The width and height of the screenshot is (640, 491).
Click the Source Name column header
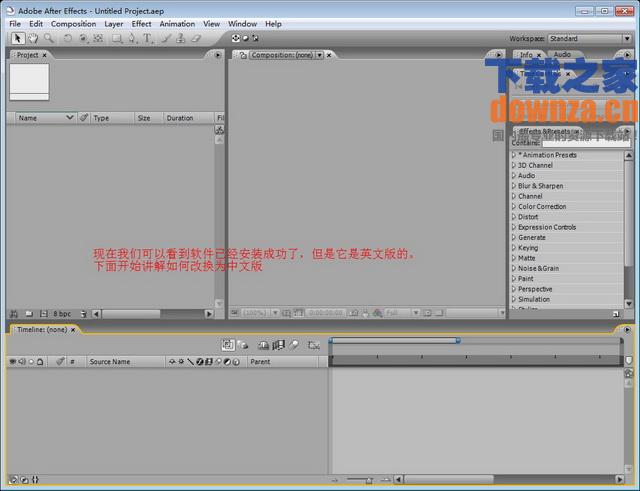(125, 362)
